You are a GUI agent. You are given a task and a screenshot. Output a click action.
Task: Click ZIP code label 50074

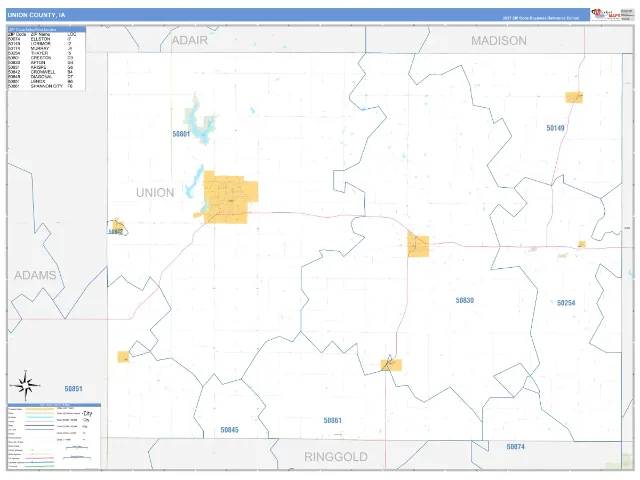pos(515,447)
